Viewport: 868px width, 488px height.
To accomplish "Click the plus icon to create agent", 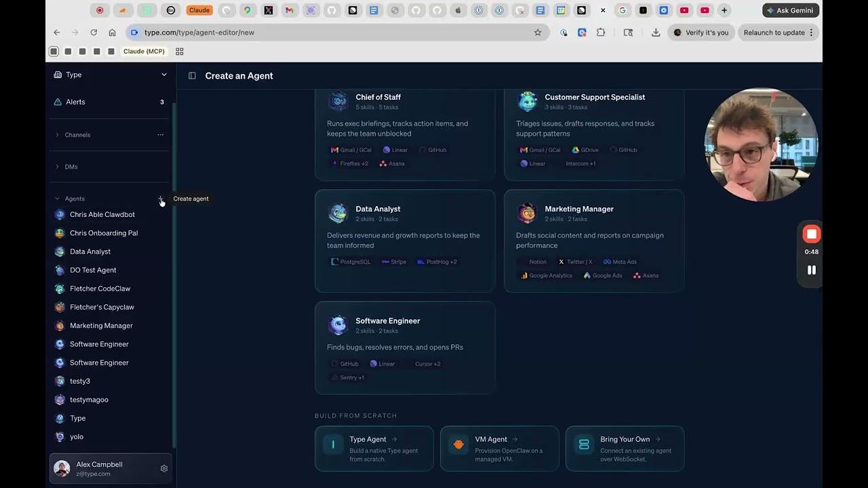I will pyautogui.click(x=161, y=199).
